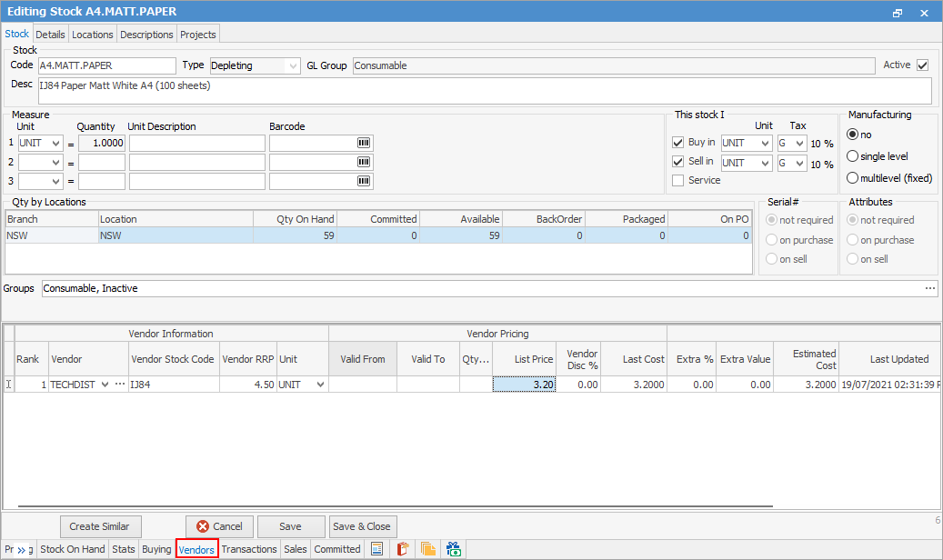Image resolution: width=943 pixels, height=560 pixels.
Task: Expand the stock Type dropdown
Action: (292, 66)
